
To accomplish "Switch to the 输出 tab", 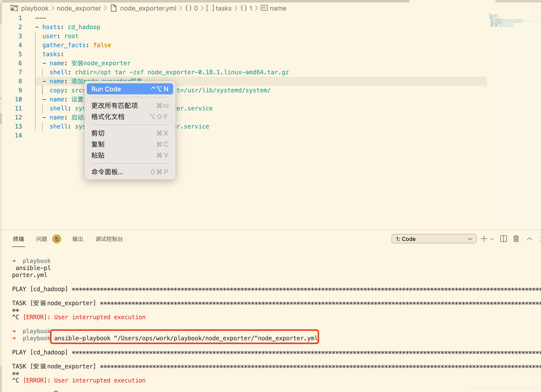I will (x=78, y=239).
